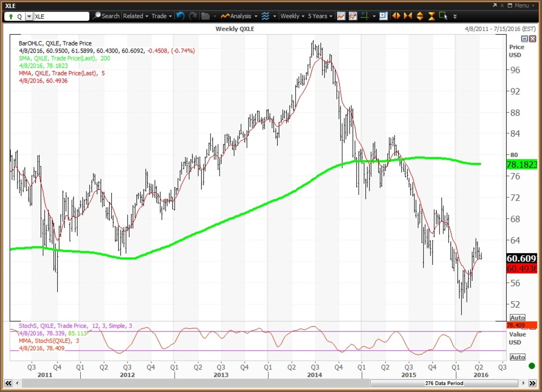Open the Weekly interval dropdown
Screen dimensions: 542x392
tap(292, 16)
